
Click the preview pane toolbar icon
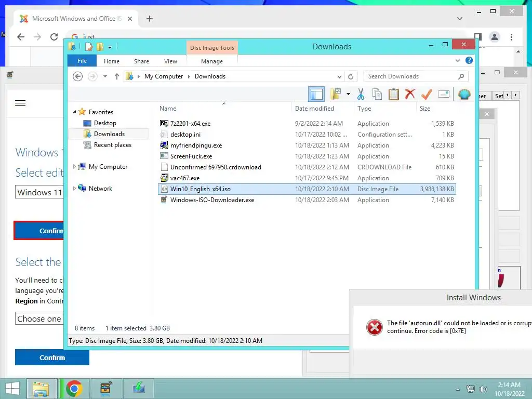[x=316, y=94]
